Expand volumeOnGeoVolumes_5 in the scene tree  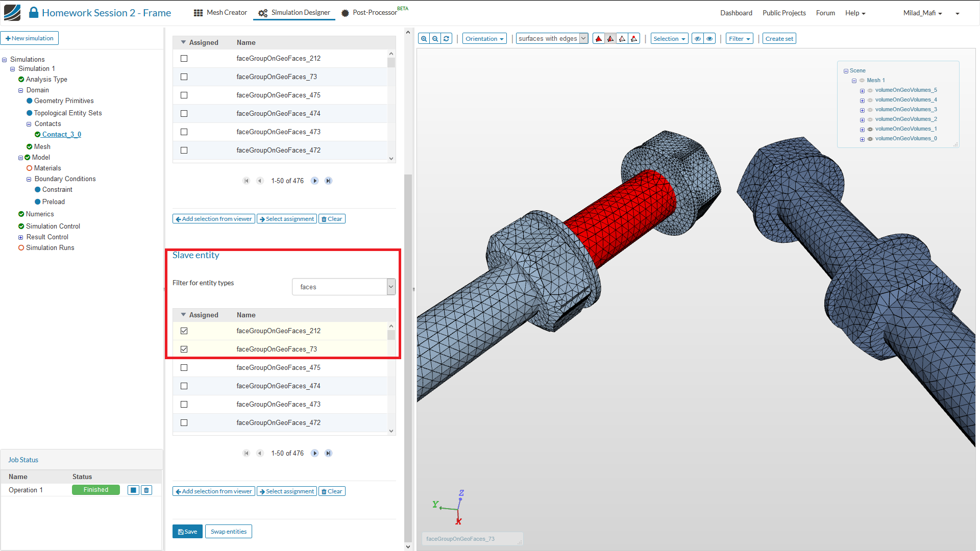click(x=862, y=91)
